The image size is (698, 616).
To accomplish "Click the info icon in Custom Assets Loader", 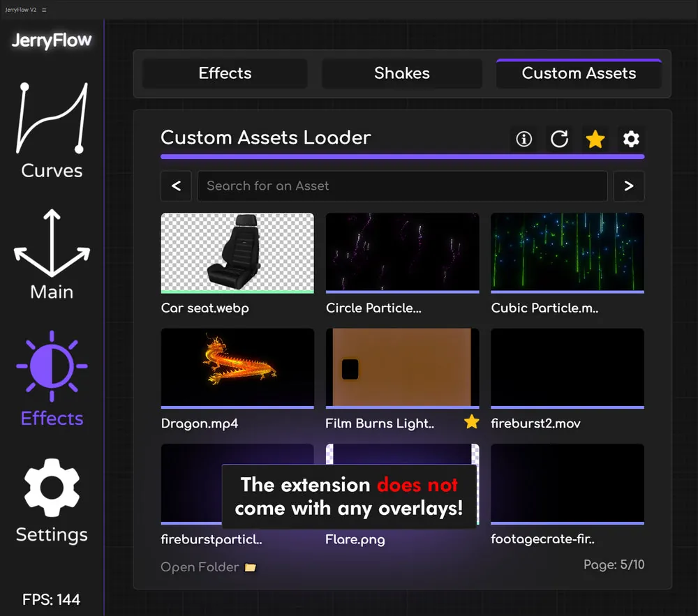I will [x=524, y=139].
